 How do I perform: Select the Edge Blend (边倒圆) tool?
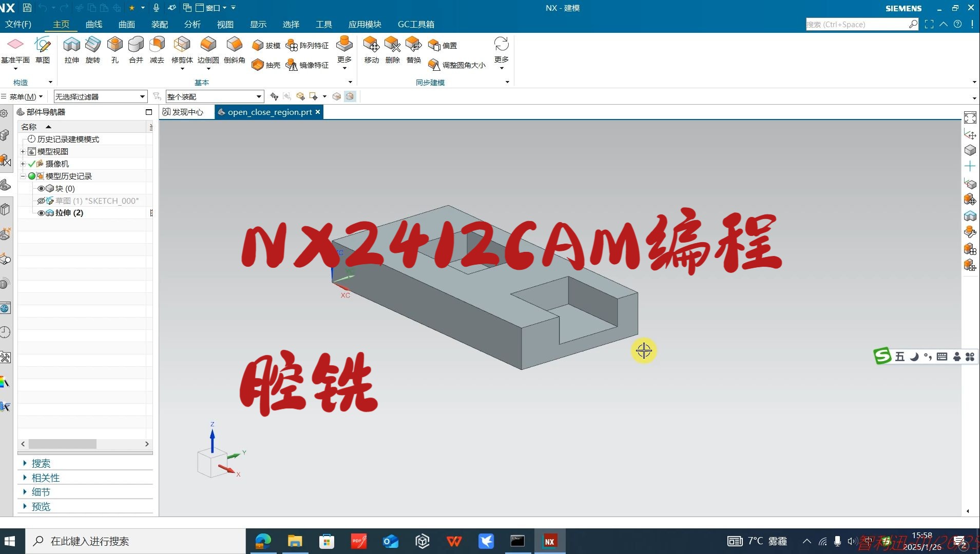click(x=207, y=50)
